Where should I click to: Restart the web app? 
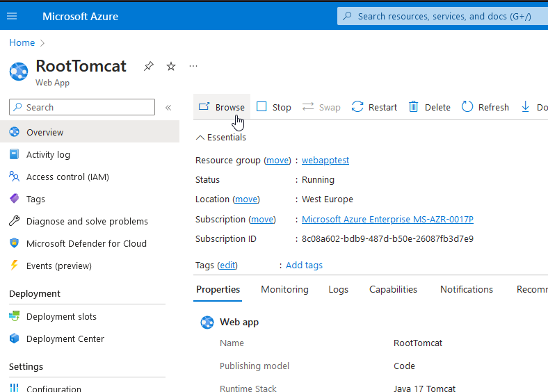374,107
